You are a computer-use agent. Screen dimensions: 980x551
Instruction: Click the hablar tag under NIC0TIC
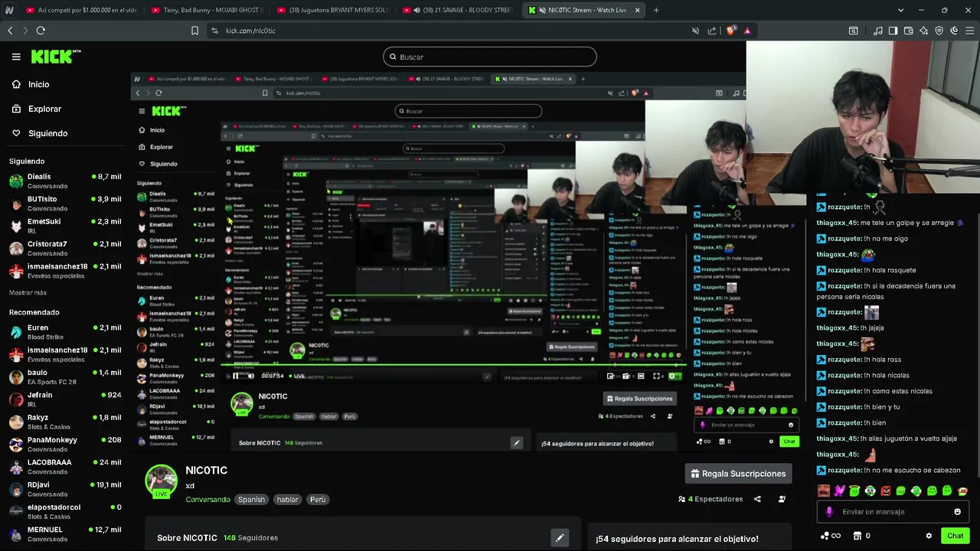(x=288, y=500)
